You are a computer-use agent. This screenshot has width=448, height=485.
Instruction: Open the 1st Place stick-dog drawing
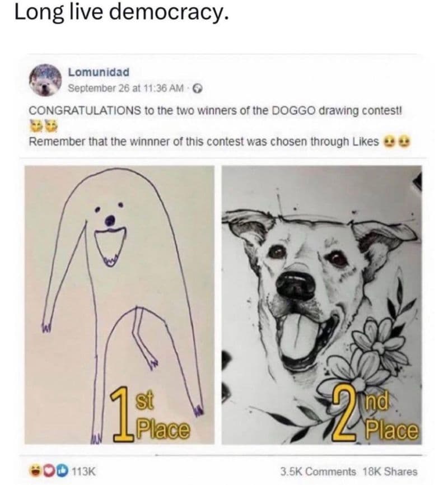119,305
